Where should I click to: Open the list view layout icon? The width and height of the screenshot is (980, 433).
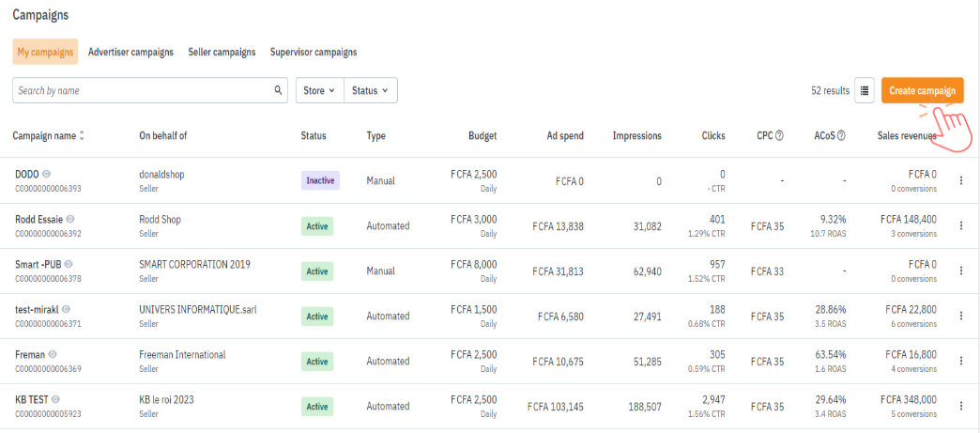865,91
